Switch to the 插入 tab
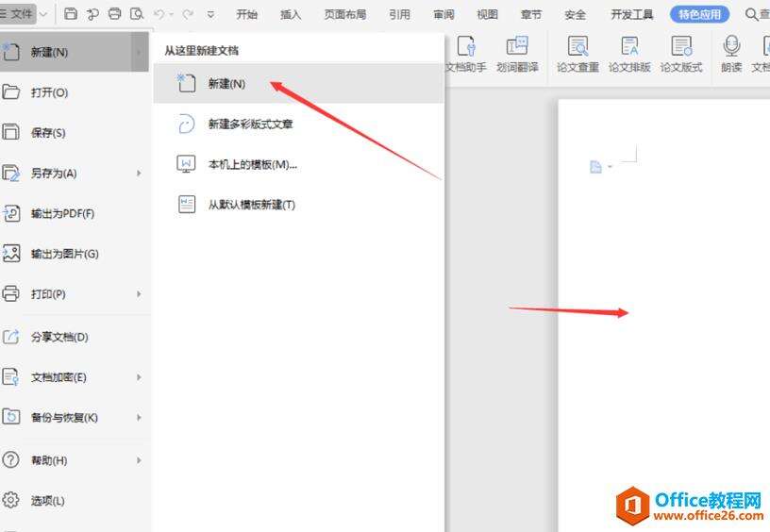 (x=291, y=15)
